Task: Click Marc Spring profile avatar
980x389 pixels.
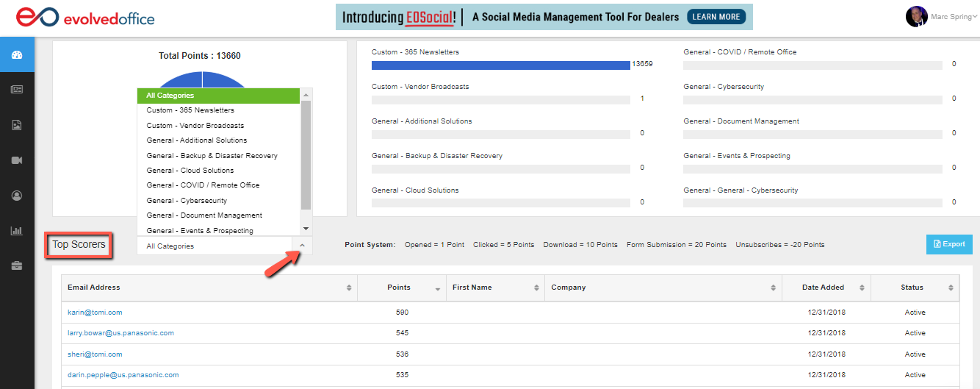Action: click(x=916, y=17)
